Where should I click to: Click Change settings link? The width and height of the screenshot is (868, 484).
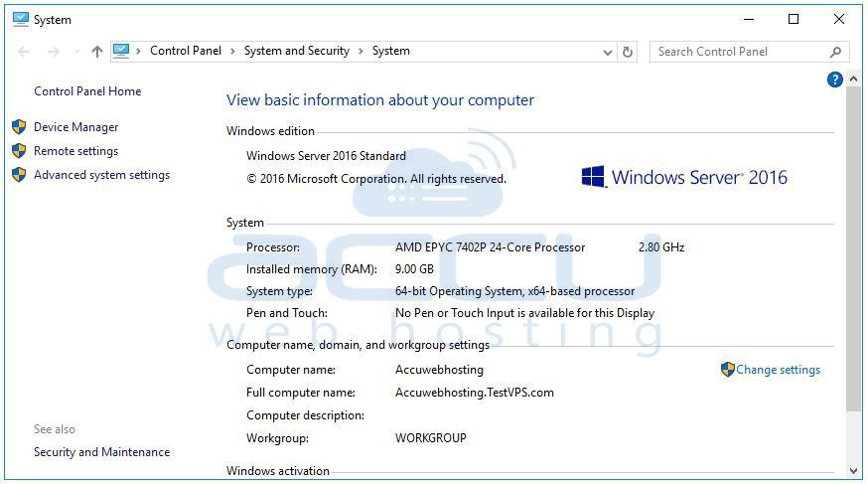[779, 370]
